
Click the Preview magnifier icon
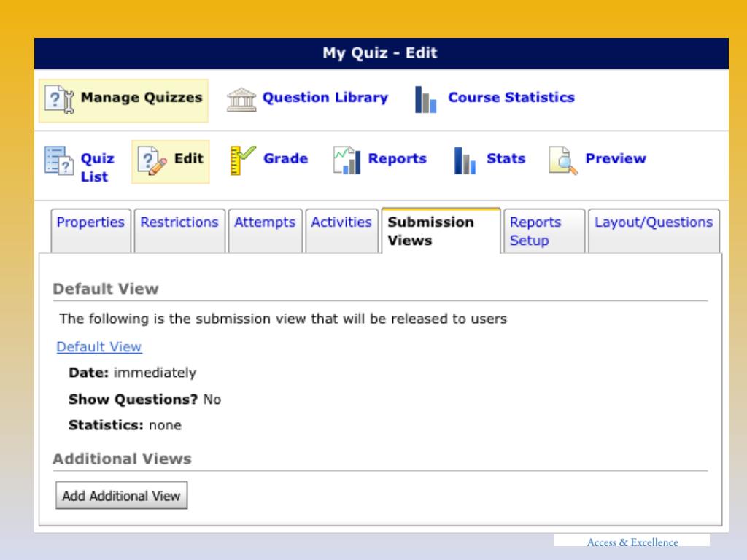tap(563, 160)
